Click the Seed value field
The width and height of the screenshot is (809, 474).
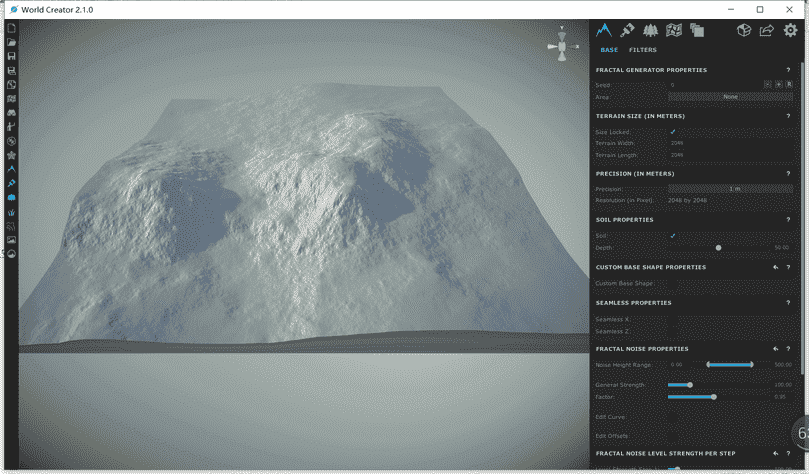coord(715,85)
